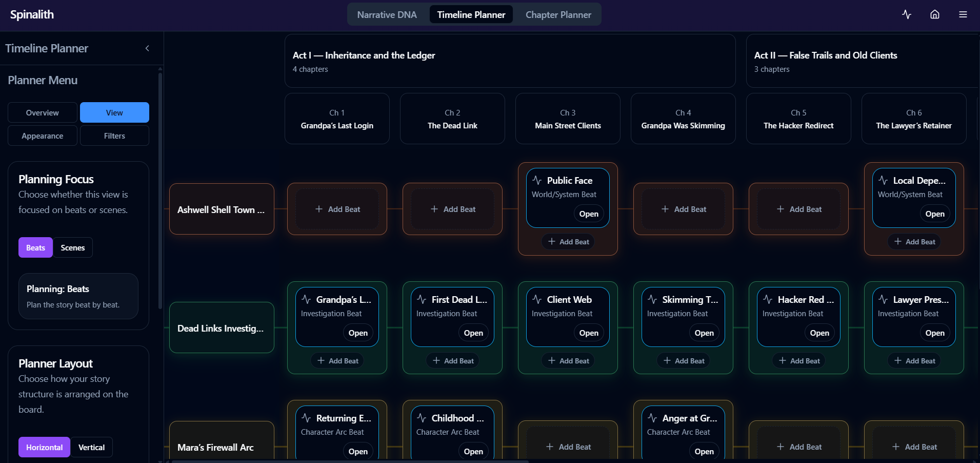This screenshot has width=980, height=463.
Task: Select Act I Inheritance and the Ledger
Action: tap(510, 61)
